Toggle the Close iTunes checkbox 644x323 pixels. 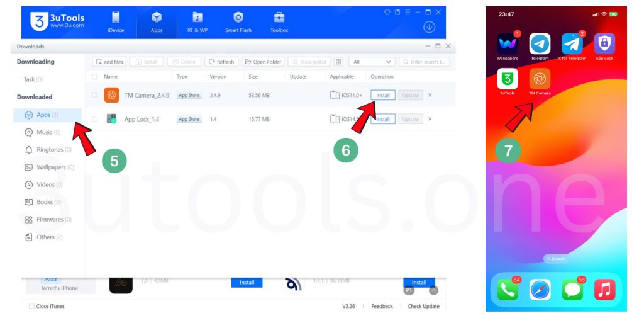pyautogui.click(x=32, y=306)
